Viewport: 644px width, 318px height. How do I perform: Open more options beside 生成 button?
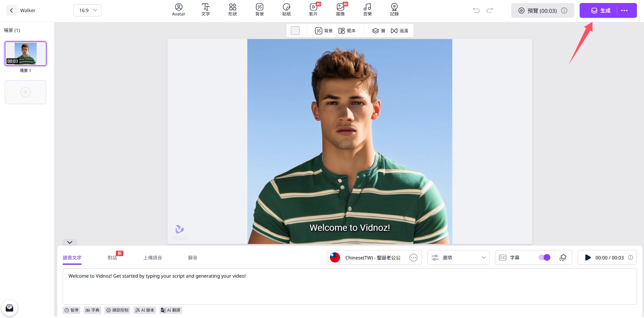tap(624, 10)
